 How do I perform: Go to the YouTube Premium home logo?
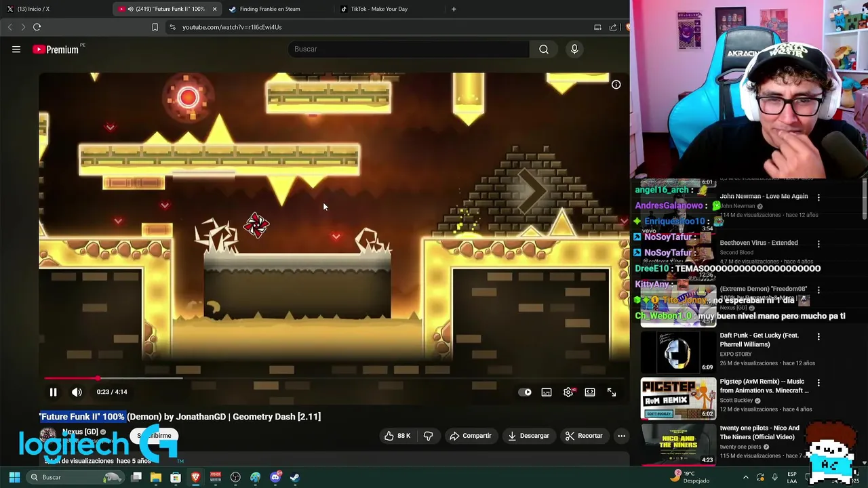pos(56,49)
